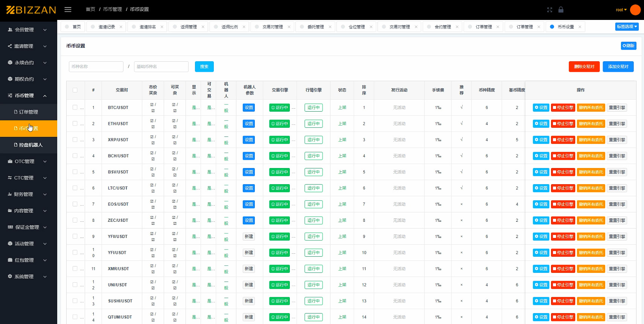Close the 邀请记录 tab
Image resolution: width=644 pixels, height=324 pixels.
pos(121,27)
